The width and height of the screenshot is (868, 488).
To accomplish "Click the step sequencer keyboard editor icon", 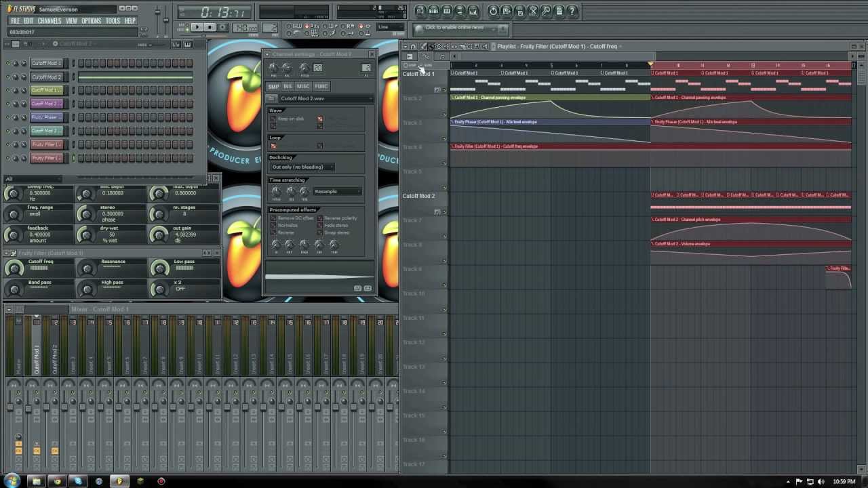I will 187,44.
